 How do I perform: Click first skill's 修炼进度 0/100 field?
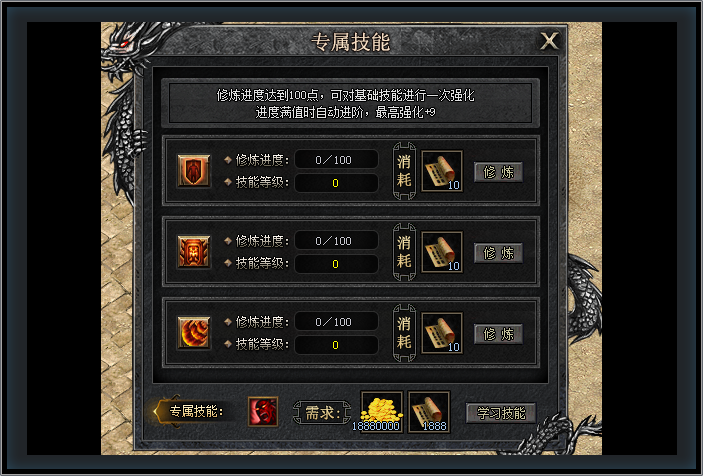(x=336, y=160)
